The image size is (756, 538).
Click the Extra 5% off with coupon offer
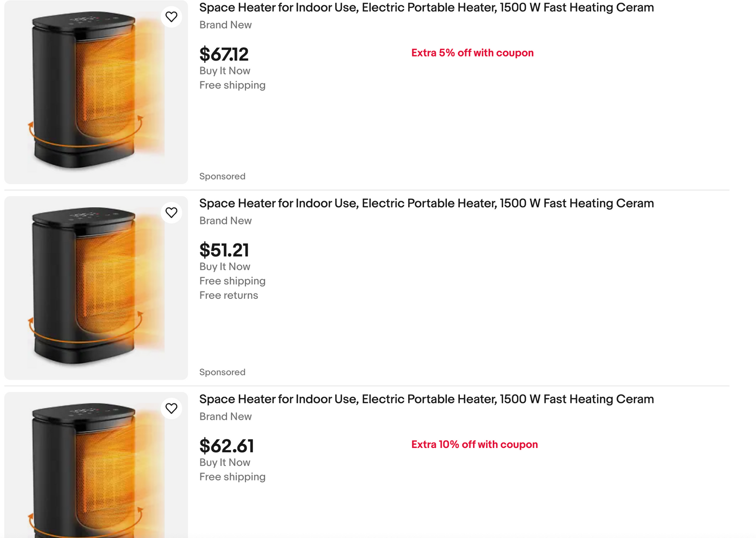[x=472, y=53]
